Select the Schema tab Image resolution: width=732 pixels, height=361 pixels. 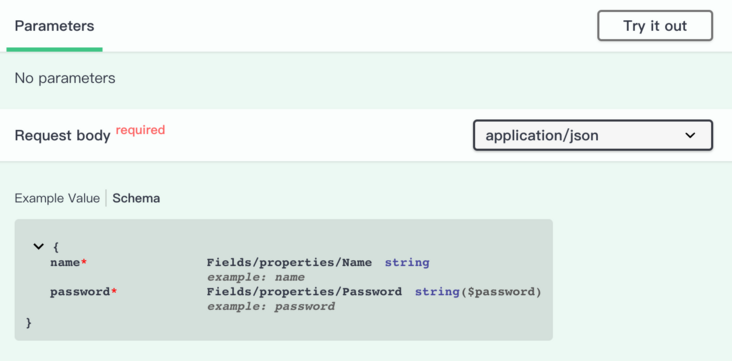(x=136, y=198)
